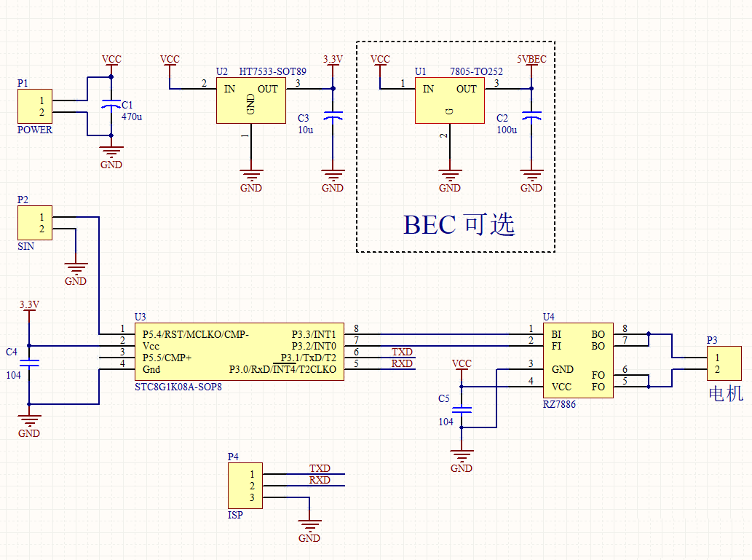Click the P2 SIN connector symbol

[34, 223]
